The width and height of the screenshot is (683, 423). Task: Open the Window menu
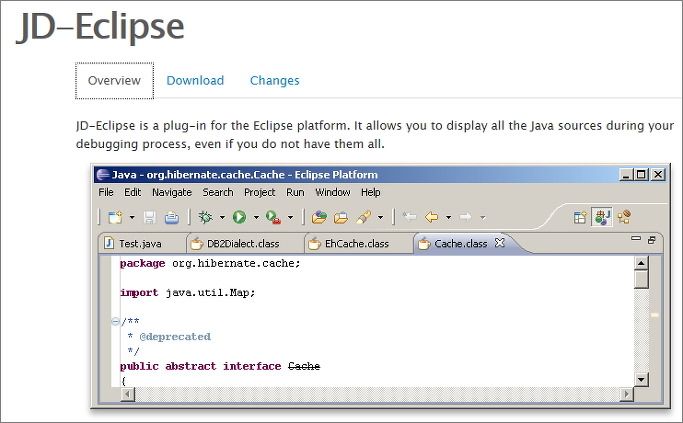(x=333, y=192)
